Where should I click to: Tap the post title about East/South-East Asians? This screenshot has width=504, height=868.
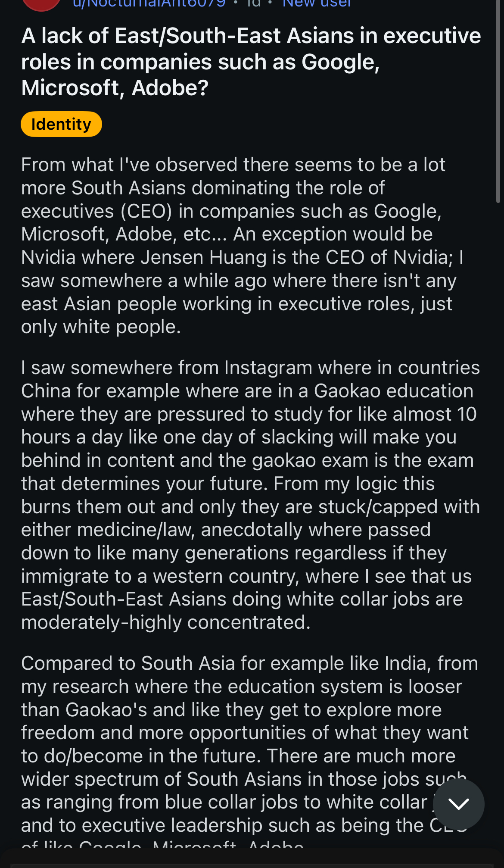point(251,62)
